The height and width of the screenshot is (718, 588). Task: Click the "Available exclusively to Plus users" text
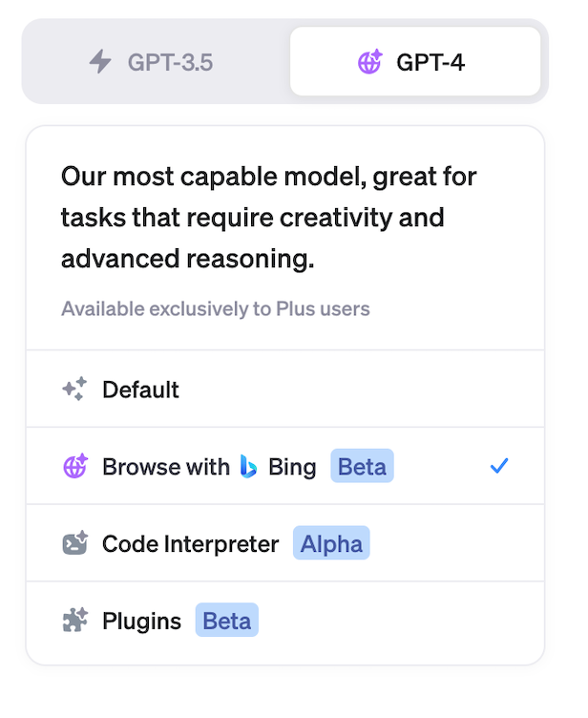point(215,309)
